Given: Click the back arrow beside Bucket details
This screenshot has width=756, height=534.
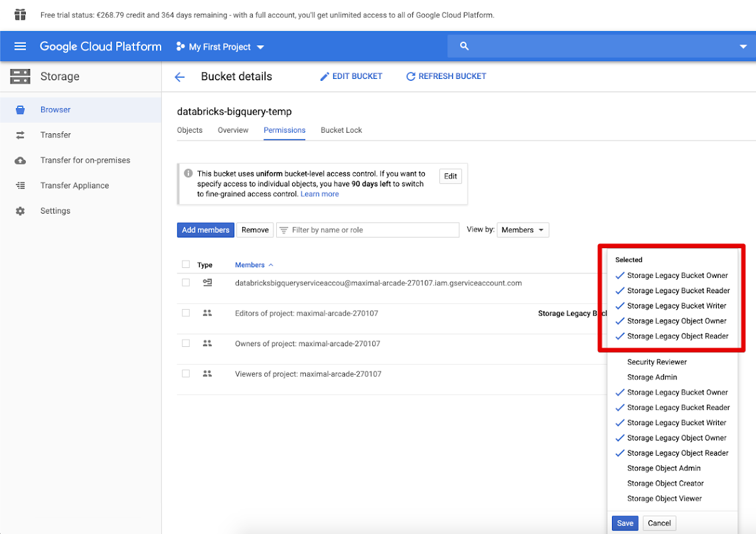Looking at the screenshot, I should (x=179, y=76).
